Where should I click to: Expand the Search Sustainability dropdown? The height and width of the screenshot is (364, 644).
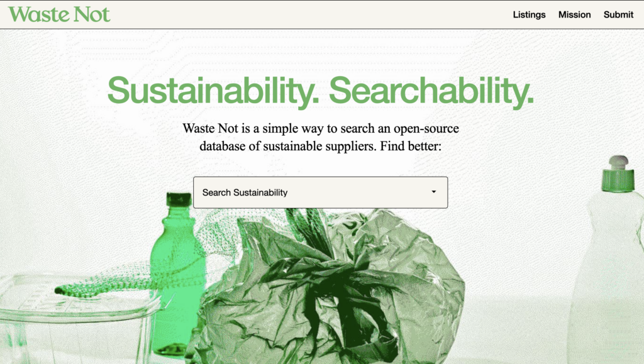pyautogui.click(x=320, y=192)
